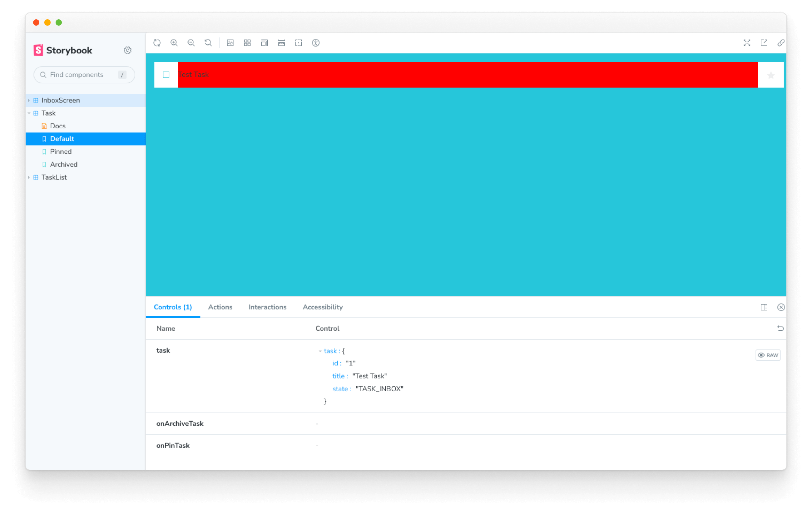Click the reset arrow icon in Controls panel
The width and height of the screenshot is (812, 514).
pos(781,328)
